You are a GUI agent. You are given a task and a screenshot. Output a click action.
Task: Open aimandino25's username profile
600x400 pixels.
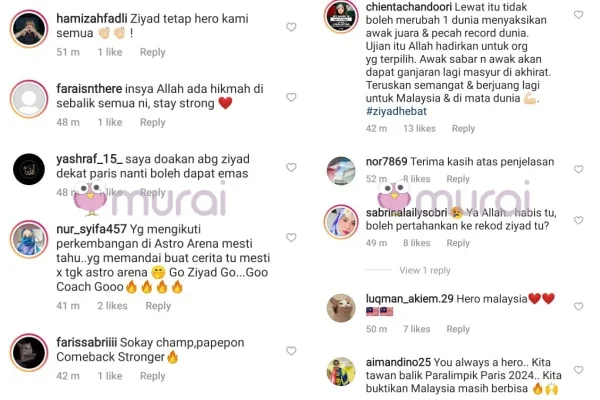[x=398, y=362]
